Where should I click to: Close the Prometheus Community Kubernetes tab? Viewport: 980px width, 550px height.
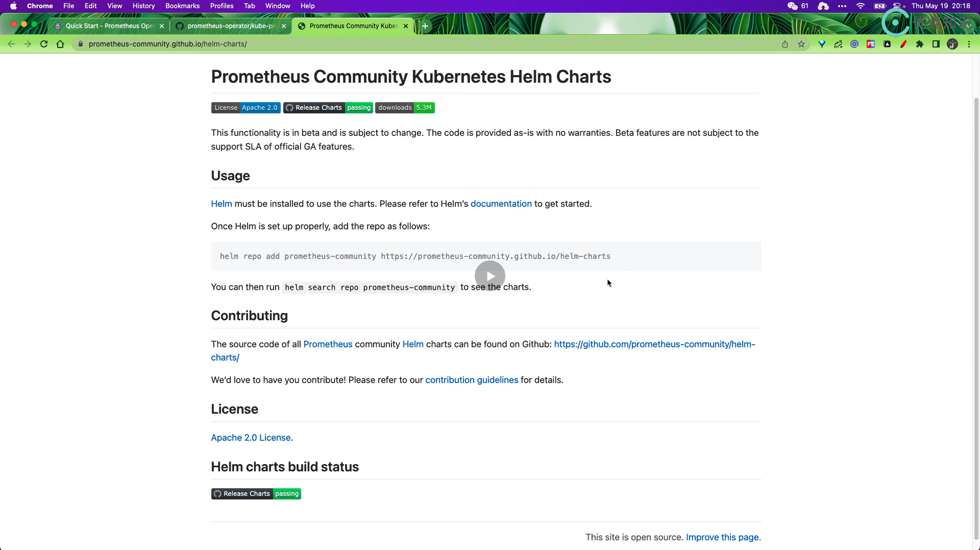[x=406, y=26]
